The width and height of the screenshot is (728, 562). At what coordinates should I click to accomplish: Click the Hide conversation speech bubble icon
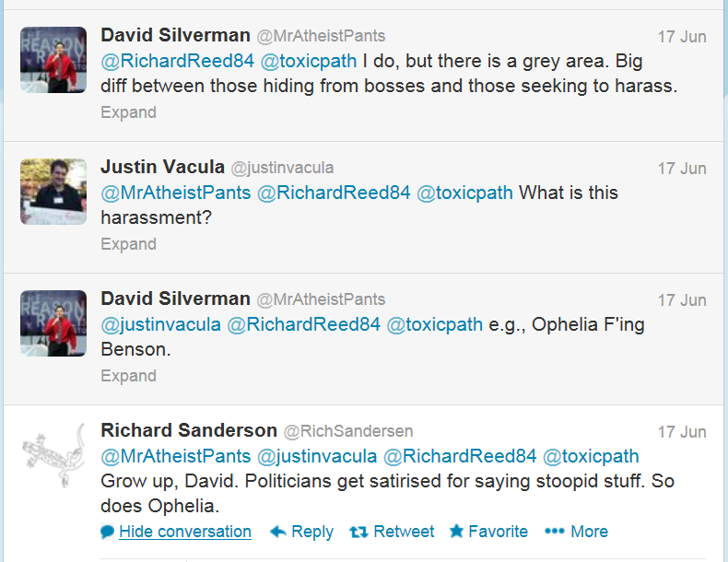(x=108, y=532)
